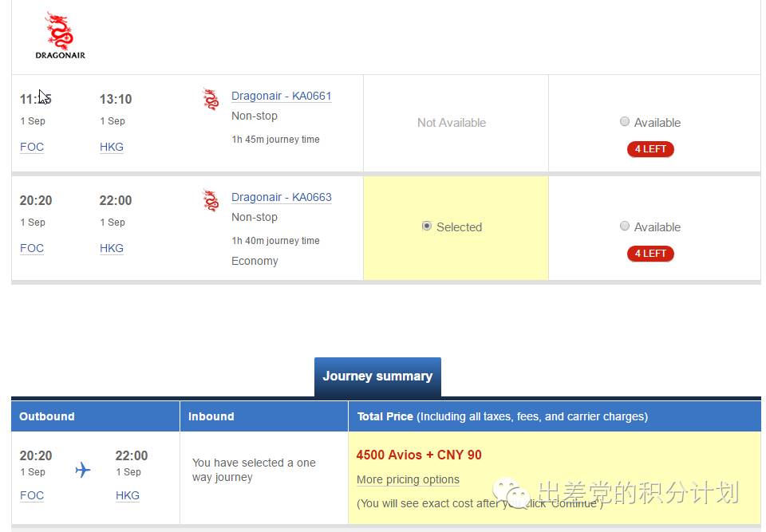Click the HKG airport link for the 13:10 arrival
This screenshot has height=532, width=766.
[112, 147]
